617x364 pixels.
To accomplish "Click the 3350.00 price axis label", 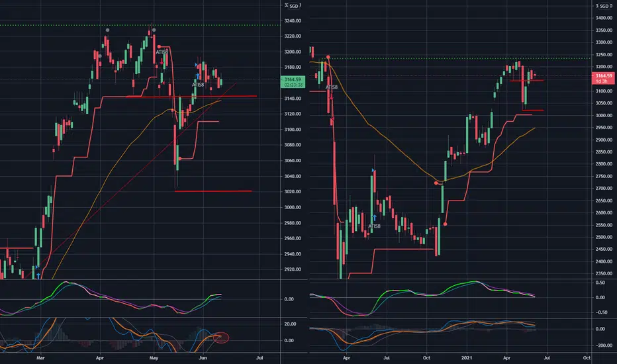I will tap(604, 30).
